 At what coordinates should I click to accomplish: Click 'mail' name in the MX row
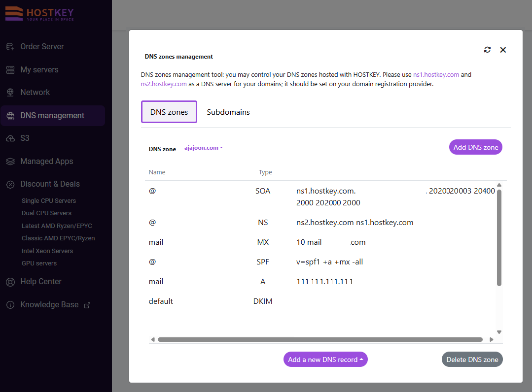[156, 242]
